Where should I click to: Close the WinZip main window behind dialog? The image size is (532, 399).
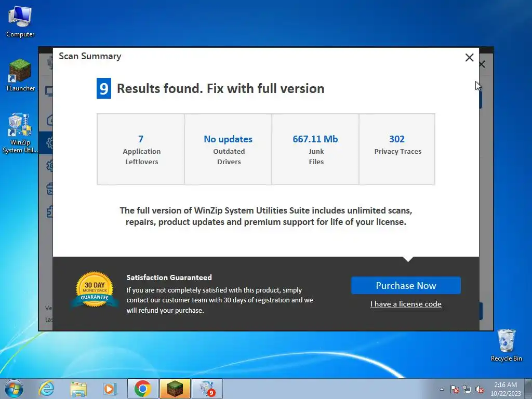click(483, 64)
